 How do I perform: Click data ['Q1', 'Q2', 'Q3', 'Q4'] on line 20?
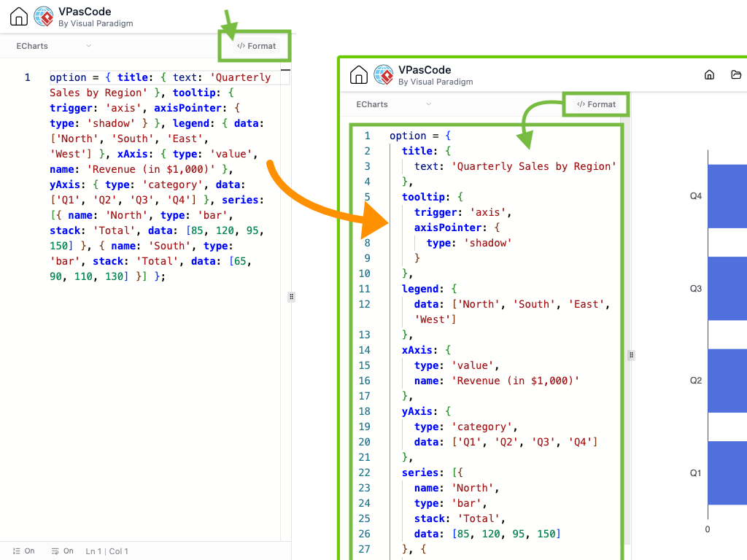point(506,442)
